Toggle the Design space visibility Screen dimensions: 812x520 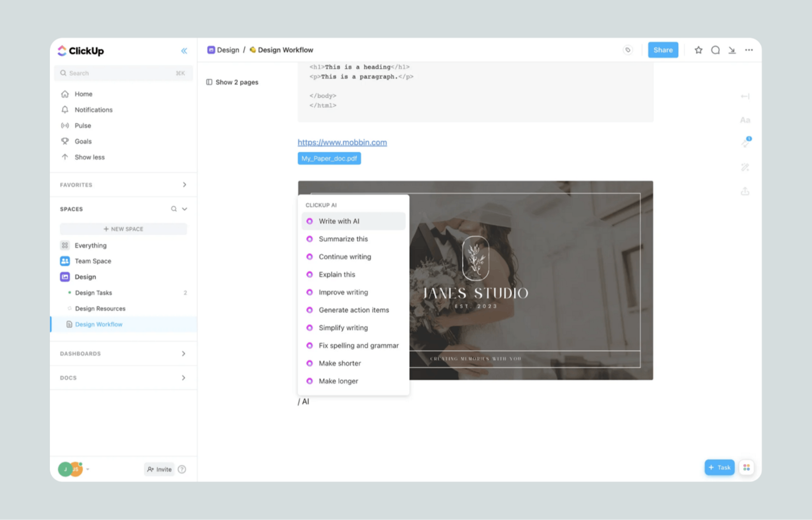click(x=85, y=277)
